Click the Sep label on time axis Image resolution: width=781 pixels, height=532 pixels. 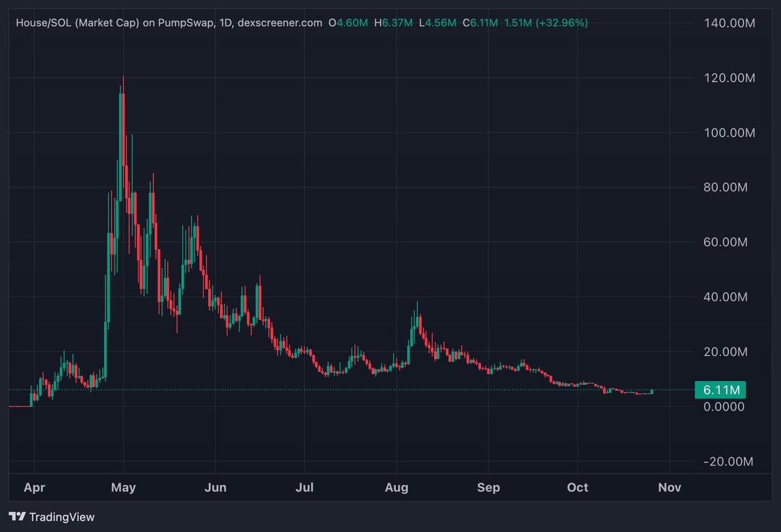[489, 487]
